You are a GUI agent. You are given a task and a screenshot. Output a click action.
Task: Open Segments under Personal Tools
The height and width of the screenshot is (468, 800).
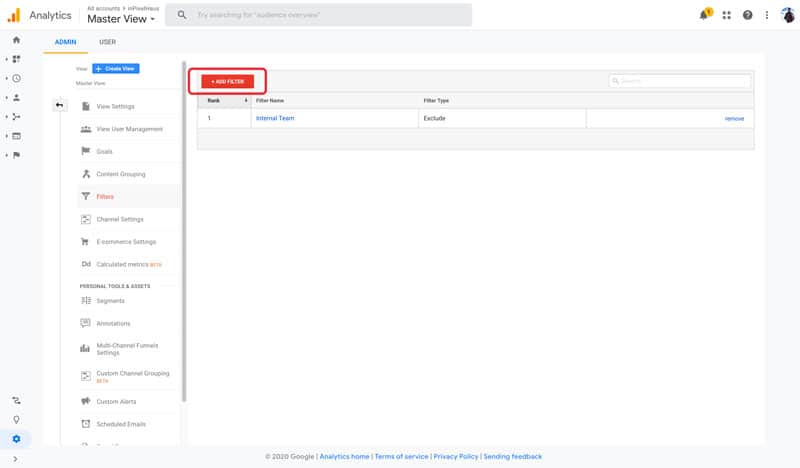click(110, 301)
